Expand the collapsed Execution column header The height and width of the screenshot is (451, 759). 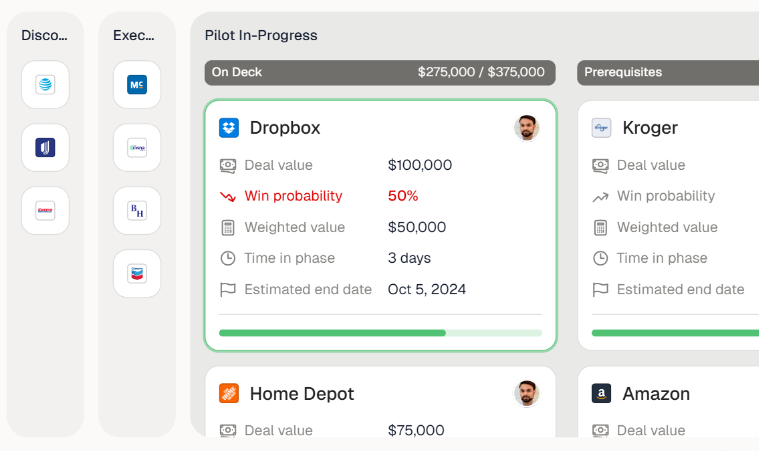[134, 36]
